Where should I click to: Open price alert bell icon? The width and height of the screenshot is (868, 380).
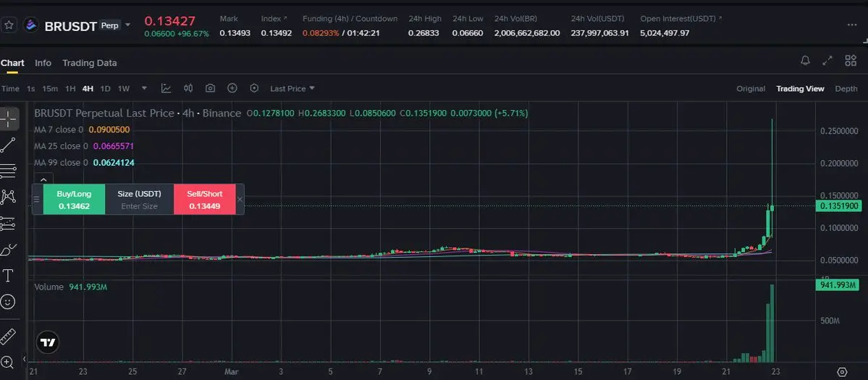tap(806, 61)
